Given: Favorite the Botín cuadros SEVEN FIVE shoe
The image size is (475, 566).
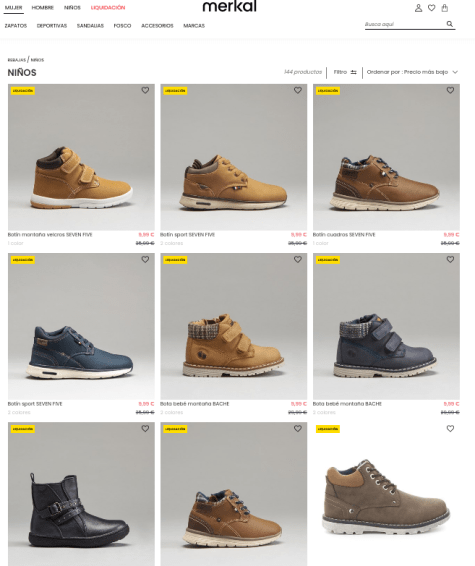Looking at the screenshot, I should 450,90.
